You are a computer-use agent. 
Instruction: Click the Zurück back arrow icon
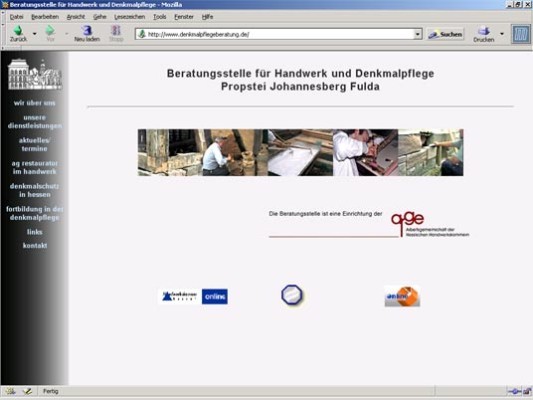point(18,31)
